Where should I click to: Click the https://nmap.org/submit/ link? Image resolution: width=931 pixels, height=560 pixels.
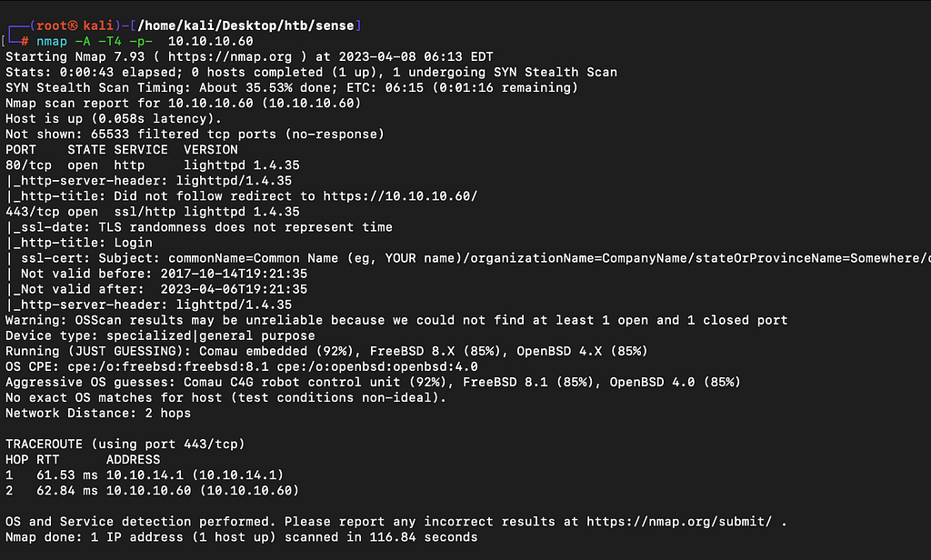tap(679, 522)
